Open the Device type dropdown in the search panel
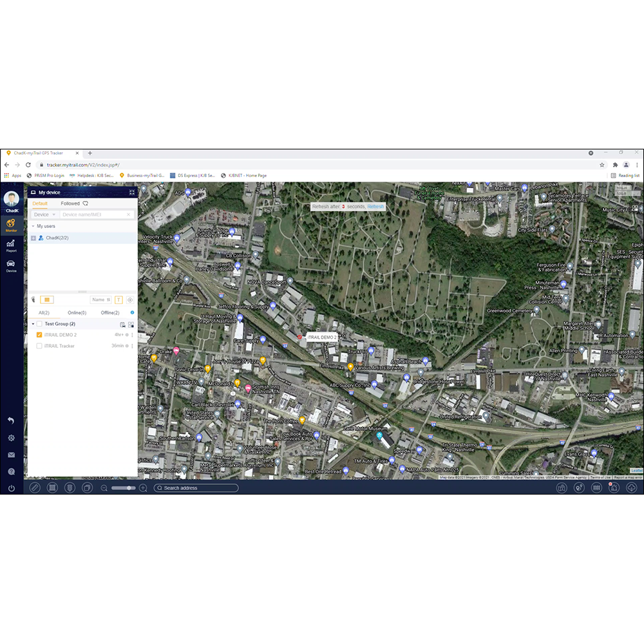644x644 pixels. 44,214
